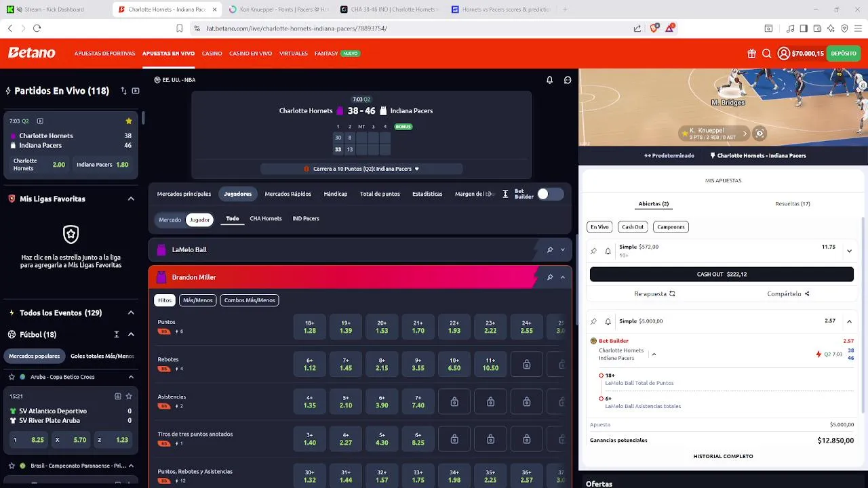Collapse Todos los Eventos section

(131, 312)
